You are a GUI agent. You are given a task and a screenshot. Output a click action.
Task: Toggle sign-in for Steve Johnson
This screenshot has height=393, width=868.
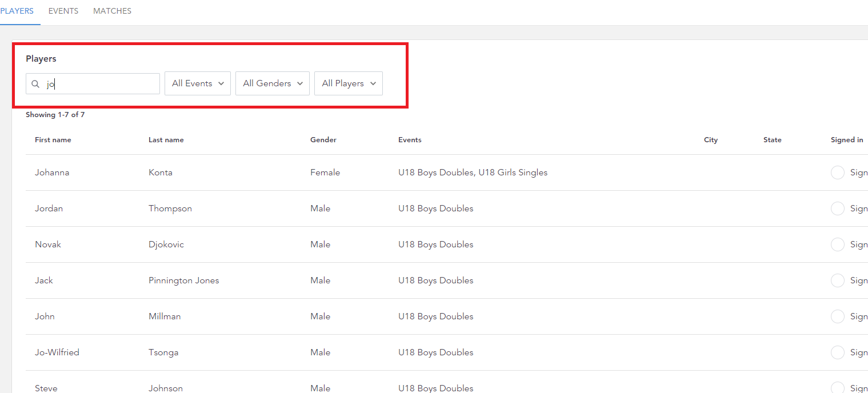[838, 387]
